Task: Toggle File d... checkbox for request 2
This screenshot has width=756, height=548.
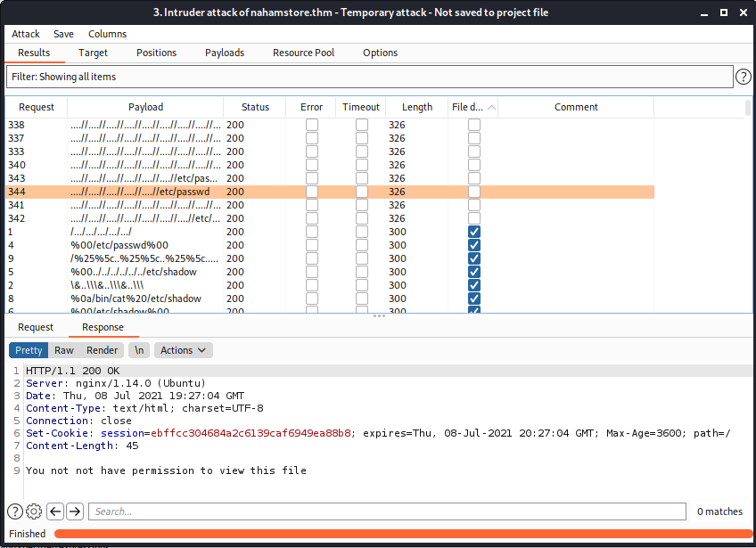Action: point(474,285)
